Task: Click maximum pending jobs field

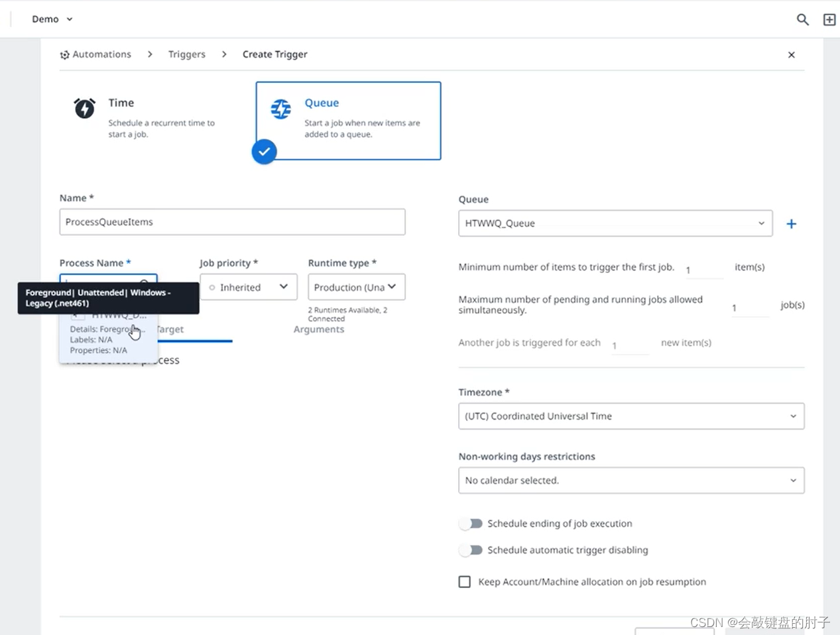Action: coord(750,308)
